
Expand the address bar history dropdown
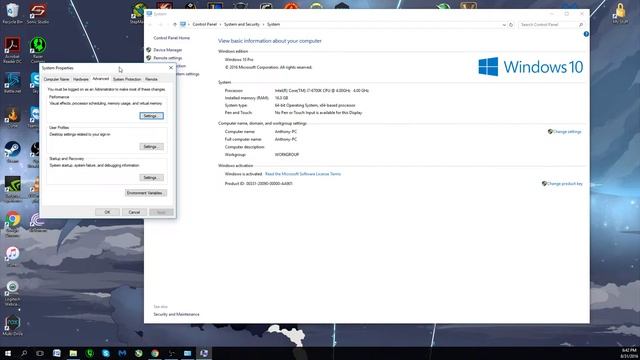point(504,24)
